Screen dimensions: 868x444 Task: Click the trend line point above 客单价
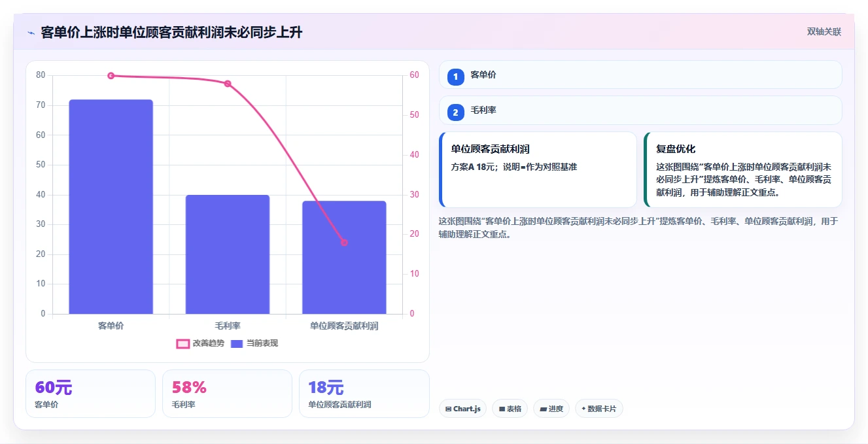[x=111, y=76]
